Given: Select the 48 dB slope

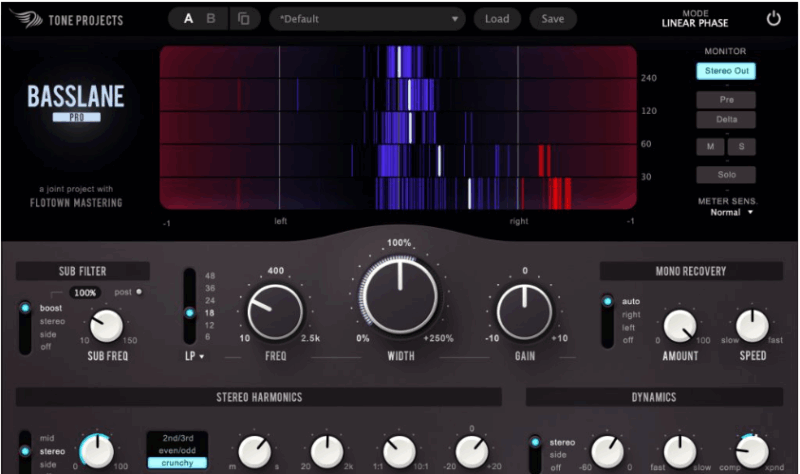Looking at the screenshot, I should coord(210,276).
